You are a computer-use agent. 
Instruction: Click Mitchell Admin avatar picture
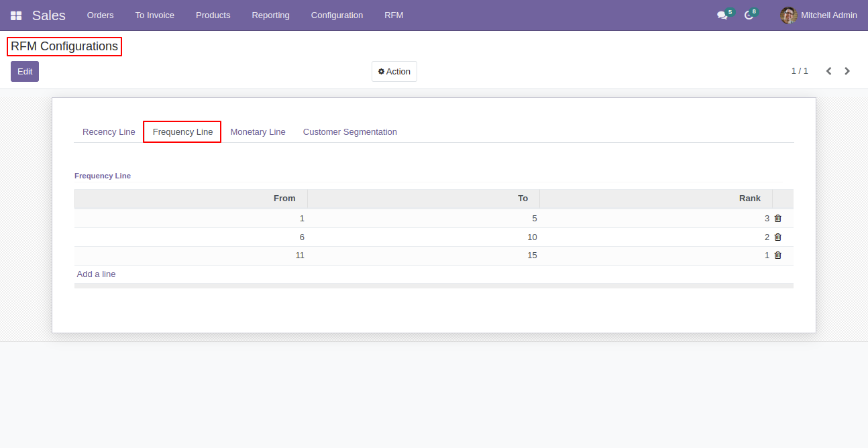click(789, 15)
